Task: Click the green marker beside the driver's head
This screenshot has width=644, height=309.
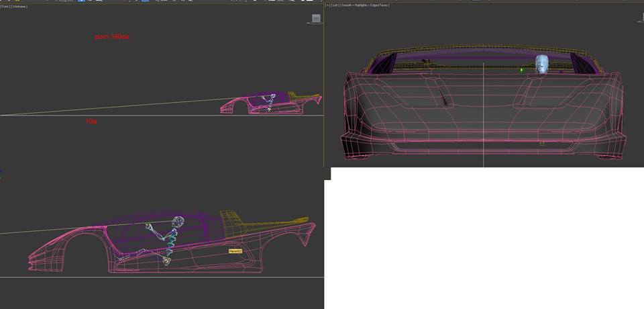Action: pyautogui.click(x=521, y=69)
